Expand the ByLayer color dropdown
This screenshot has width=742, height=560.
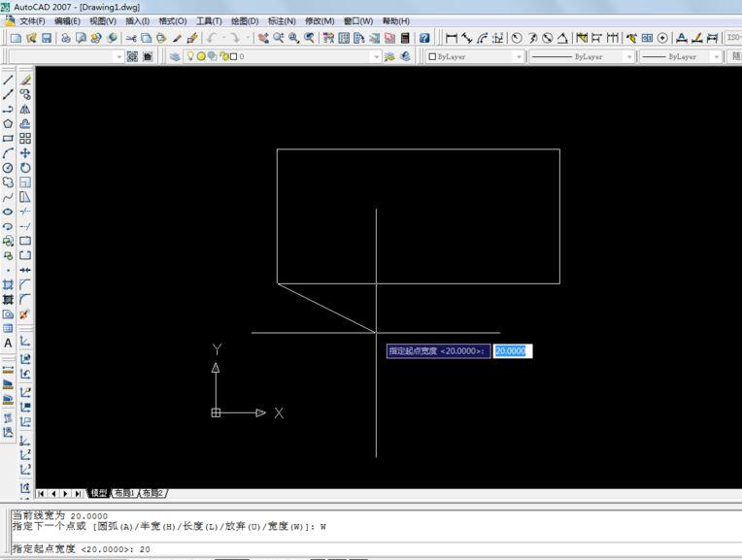(x=520, y=56)
